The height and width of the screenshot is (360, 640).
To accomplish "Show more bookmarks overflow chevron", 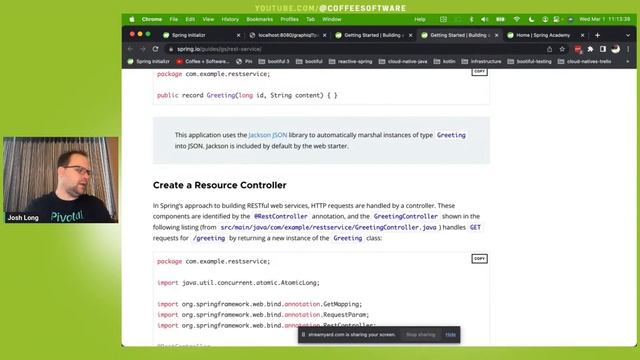I will 628,62.
